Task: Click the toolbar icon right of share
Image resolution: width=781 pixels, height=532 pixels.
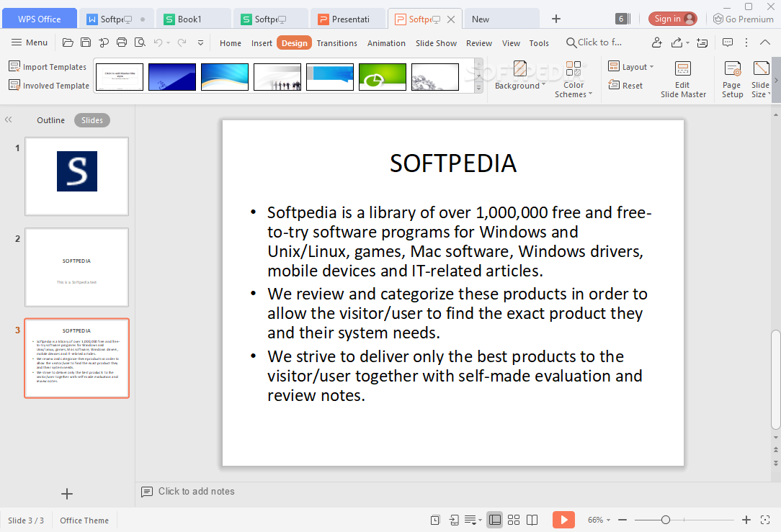Action: [x=702, y=42]
